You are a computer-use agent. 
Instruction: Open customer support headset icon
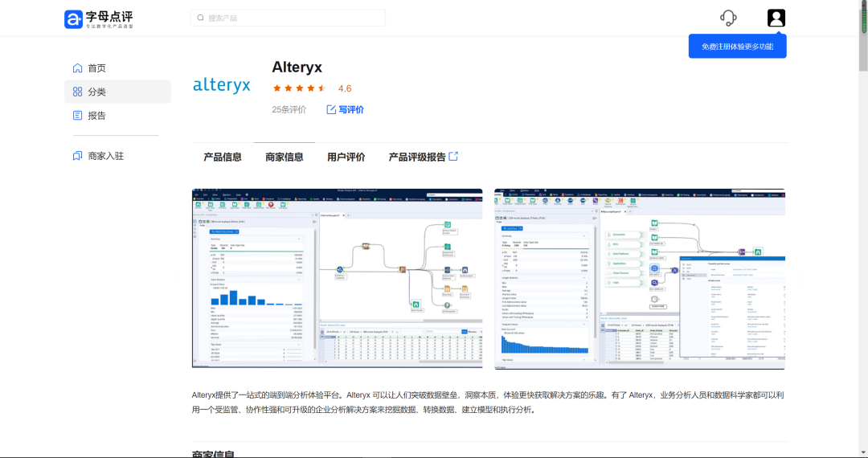(728, 18)
